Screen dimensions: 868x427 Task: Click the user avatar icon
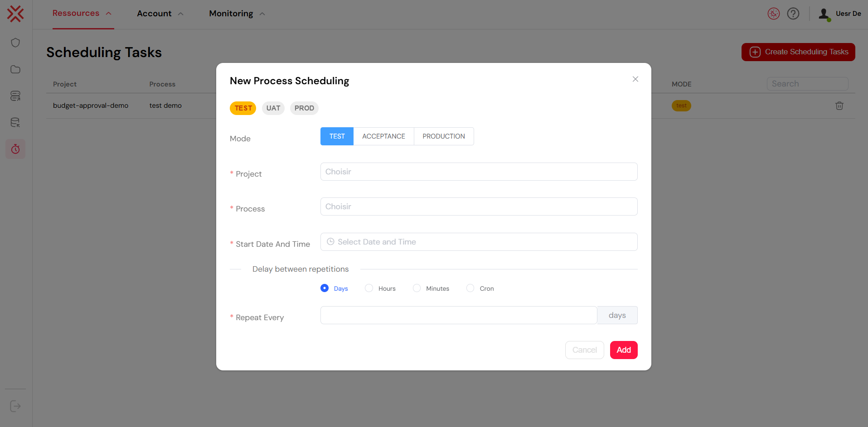(x=824, y=14)
